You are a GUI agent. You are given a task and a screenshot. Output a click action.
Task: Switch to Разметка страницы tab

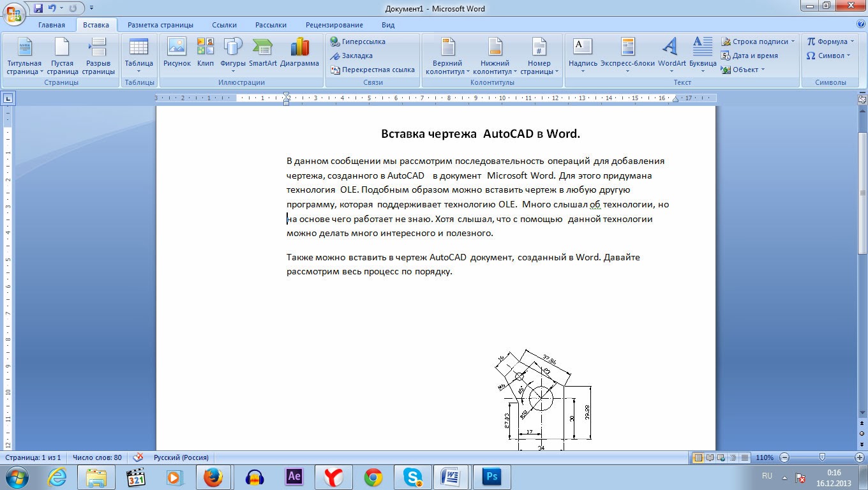tap(160, 25)
